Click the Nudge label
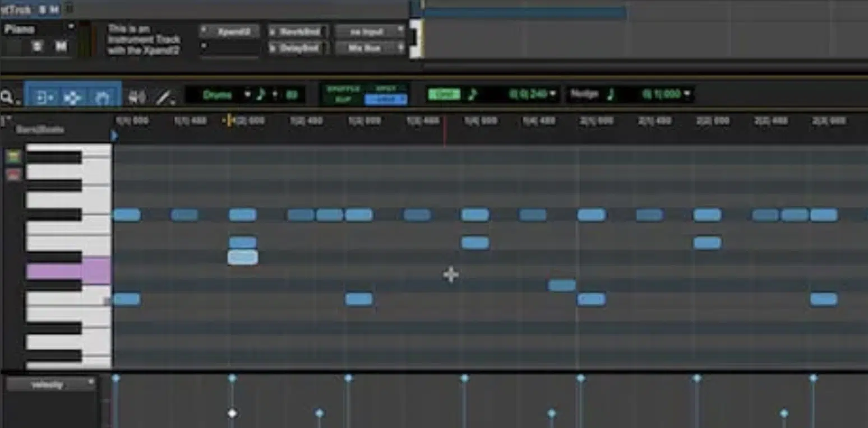Image resolution: width=868 pixels, height=428 pixels. [x=584, y=94]
